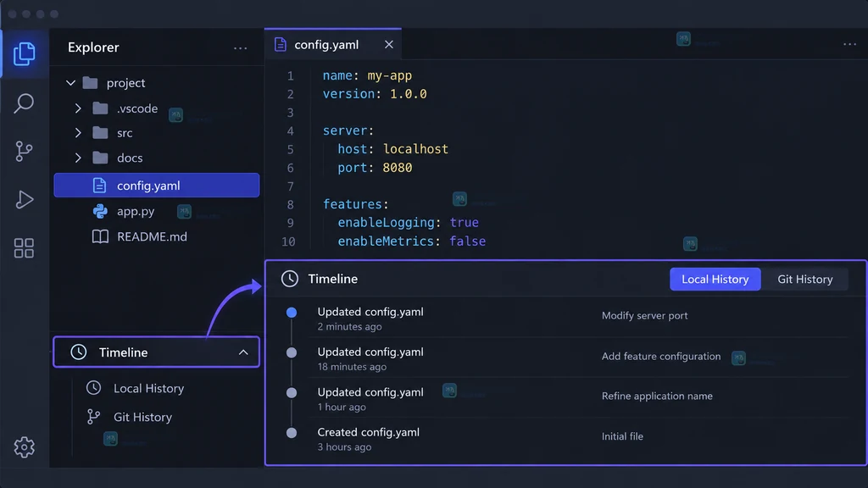Viewport: 868px width, 488px height.
Task: Click 'localhost' host value in editor
Action: [x=415, y=149]
